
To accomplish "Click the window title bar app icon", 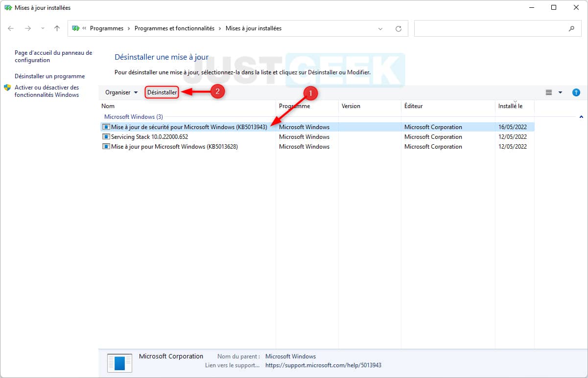I will pos(8,8).
